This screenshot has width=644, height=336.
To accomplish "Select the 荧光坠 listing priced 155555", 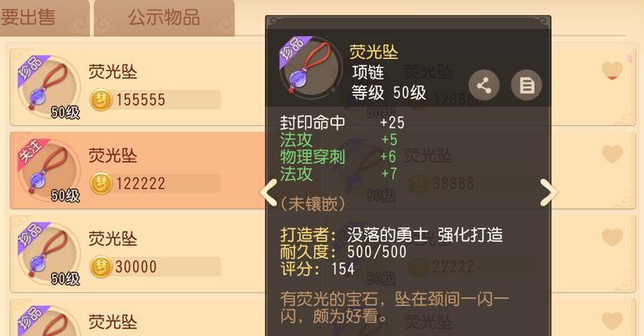I will [138, 87].
